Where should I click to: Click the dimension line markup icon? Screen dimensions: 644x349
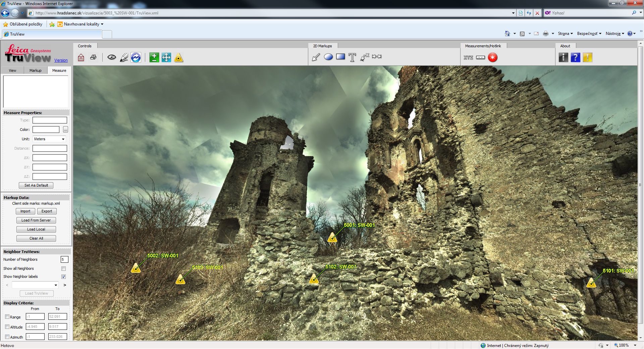[x=377, y=56]
